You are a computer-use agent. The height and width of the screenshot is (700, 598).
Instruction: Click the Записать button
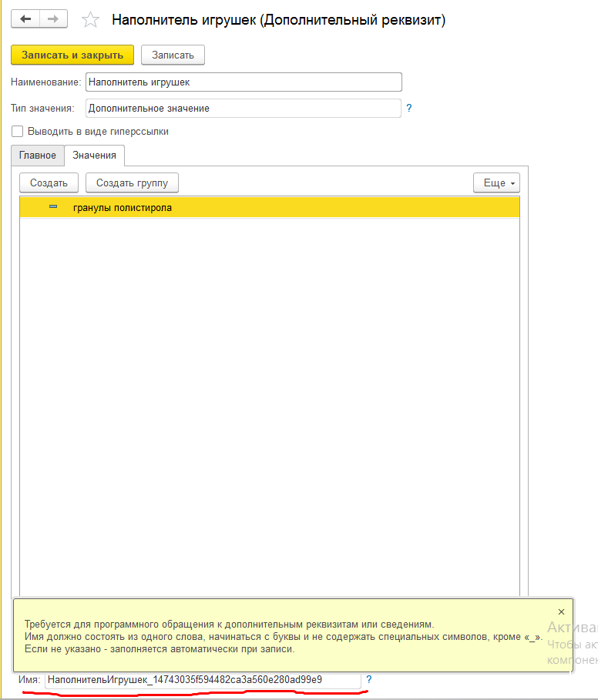[x=173, y=55]
